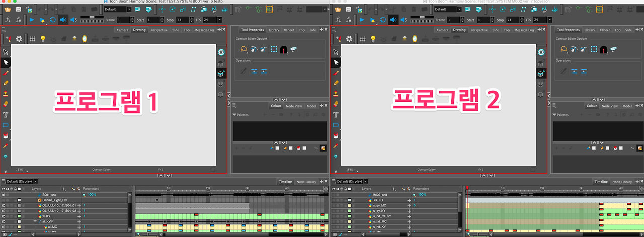Collapse the ai..KY-P layer group in B001 timeline
Screen dimensions: 644x237
[35, 221]
